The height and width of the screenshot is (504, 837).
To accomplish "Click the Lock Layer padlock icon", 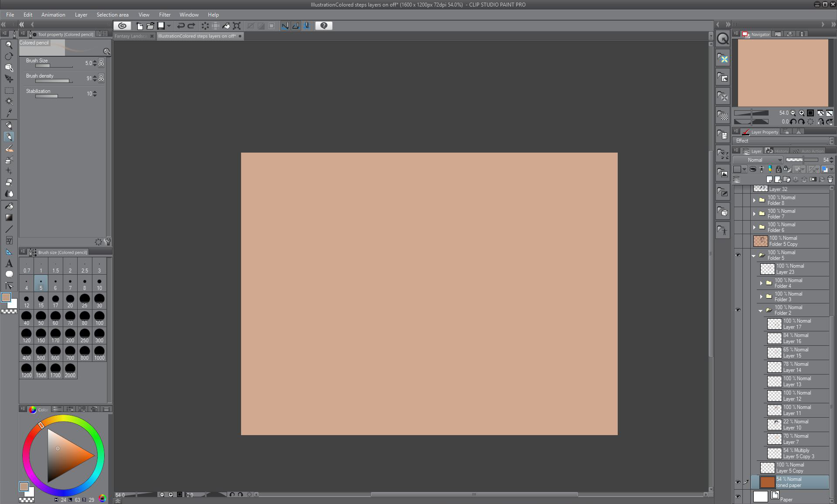I will tap(779, 169).
